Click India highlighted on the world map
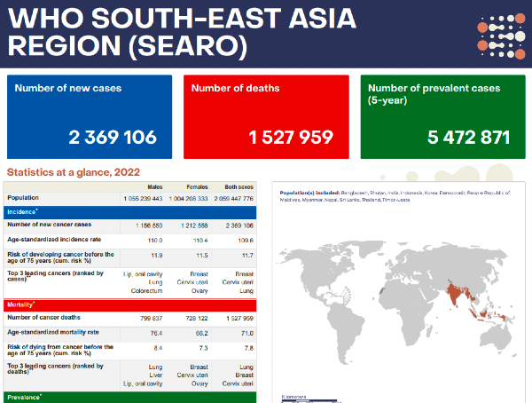The image size is (532, 403). pos(455,296)
